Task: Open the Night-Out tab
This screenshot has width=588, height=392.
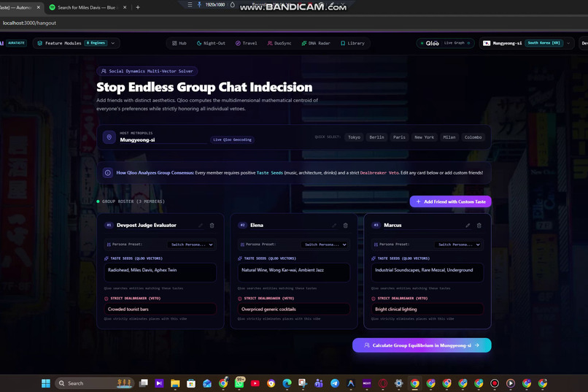Action: coord(211,43)
